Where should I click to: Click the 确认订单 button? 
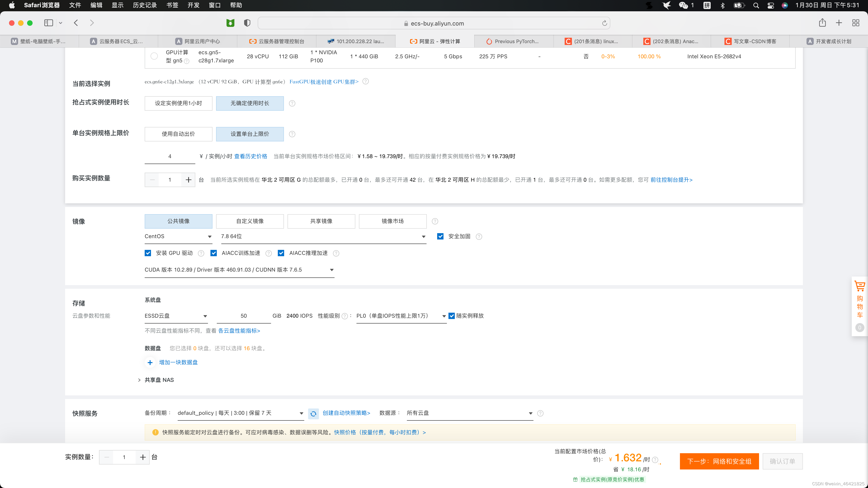(782, 461)
